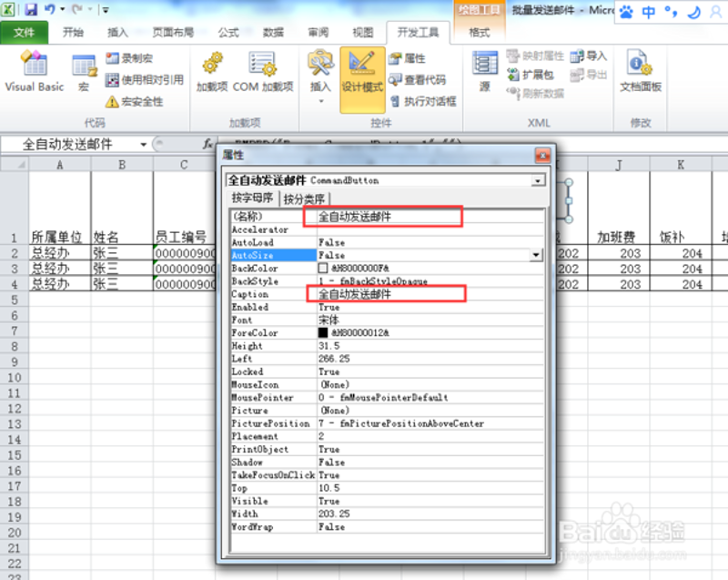Click the undo icon in quick access toolbar
Image resolution: width=728 pixels, height=580 pixels.
tap(50, 9)
